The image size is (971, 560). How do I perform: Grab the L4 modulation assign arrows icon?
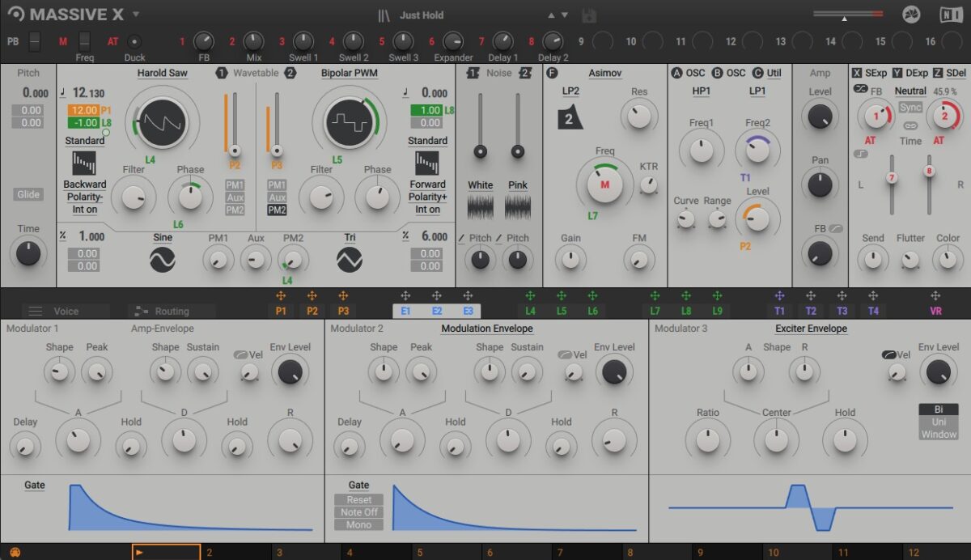point(530,296)
